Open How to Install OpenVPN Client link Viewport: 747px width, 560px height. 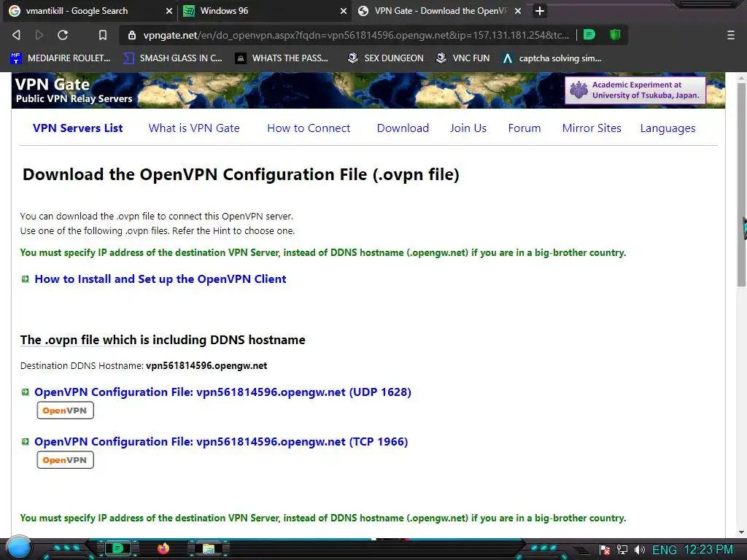click(160, 279)
